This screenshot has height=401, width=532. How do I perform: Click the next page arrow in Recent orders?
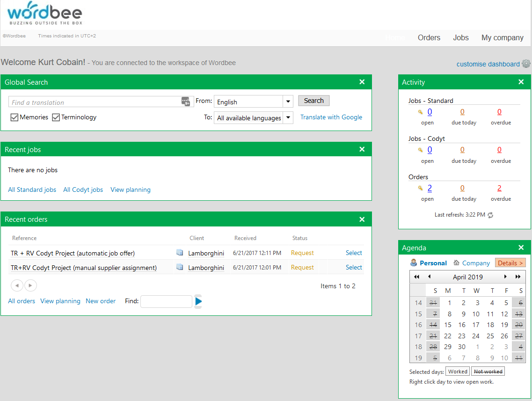pyautogui.click(x=30, y=285)
